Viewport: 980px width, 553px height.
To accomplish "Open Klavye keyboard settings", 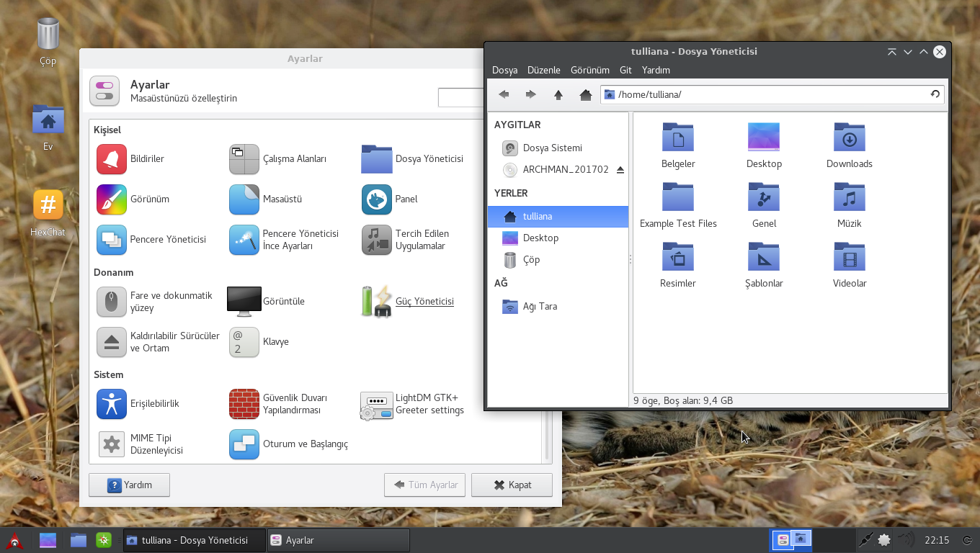I will pyautogui.click(x=259, y=342).
